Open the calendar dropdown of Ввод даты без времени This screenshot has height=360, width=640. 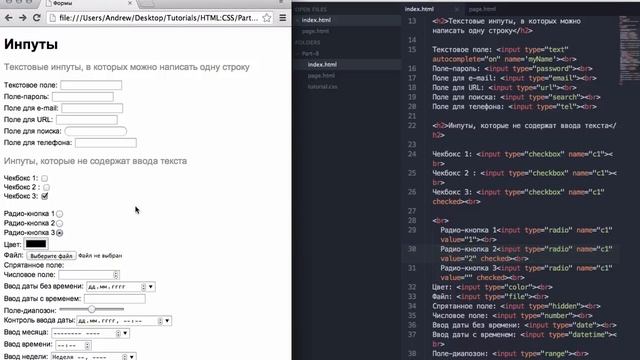click(x=151, y=287)
